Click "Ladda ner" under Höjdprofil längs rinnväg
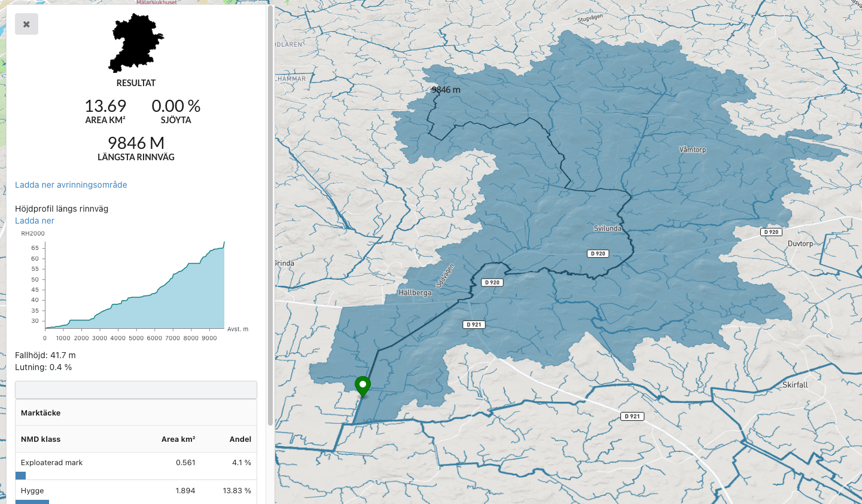This screenshot has height=504, width=862. [x=34, y=221]
